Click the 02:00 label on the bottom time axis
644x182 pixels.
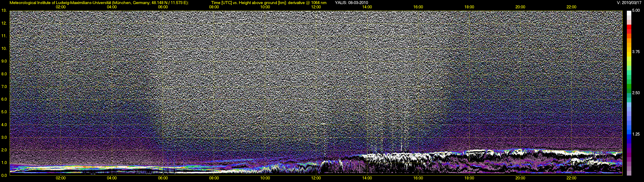(61, 178)
